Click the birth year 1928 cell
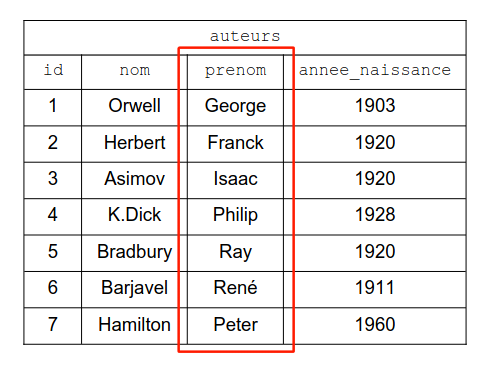This screenshot has height=377, width=493. (x=375, y=215)
